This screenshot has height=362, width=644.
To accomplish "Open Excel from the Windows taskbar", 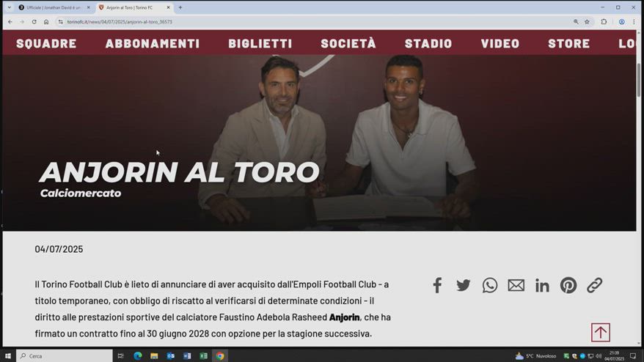I will tap(204, 356).
